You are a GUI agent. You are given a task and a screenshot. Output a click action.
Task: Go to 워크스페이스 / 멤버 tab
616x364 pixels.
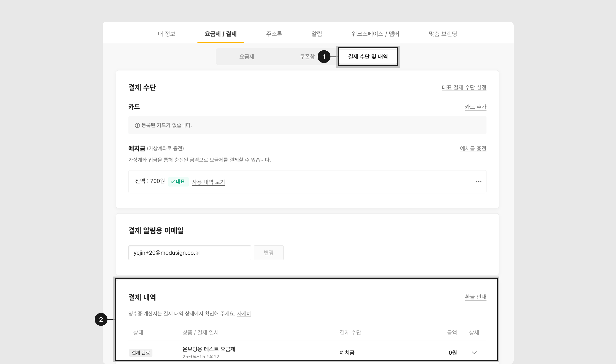(x=375, y=34)
